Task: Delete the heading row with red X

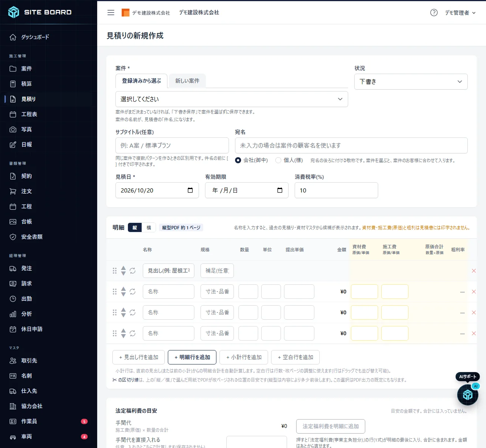Action: pos(474,271)
